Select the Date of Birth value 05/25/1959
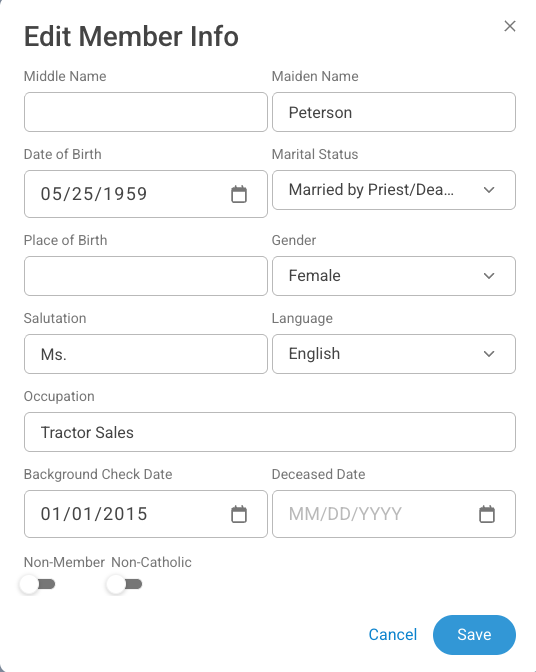The height and width of the screenshot is (672, 536). point(94,194)
